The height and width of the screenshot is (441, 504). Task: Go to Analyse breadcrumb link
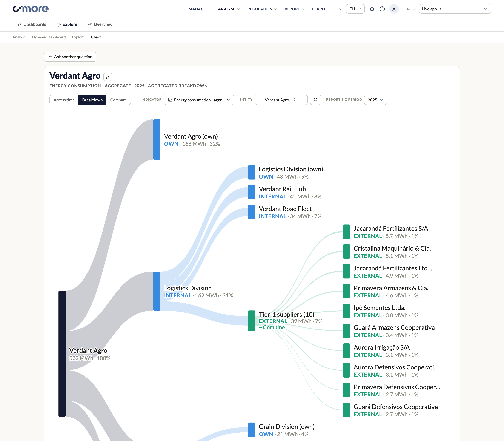coord(19,37)
